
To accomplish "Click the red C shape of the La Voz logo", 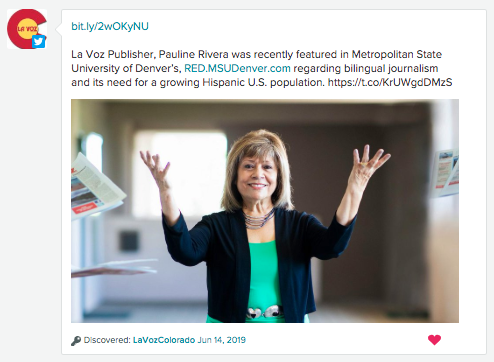I will [x=13, y=30].
